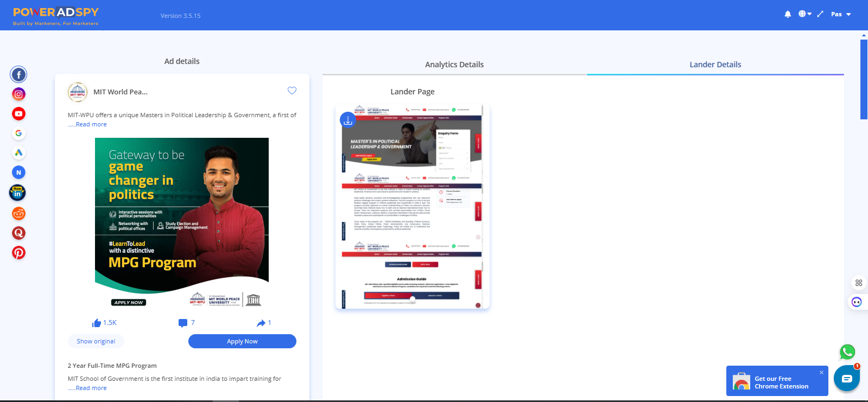Toggle fullscreen expand icon in header
868x402 pixels.
point(820,14)
